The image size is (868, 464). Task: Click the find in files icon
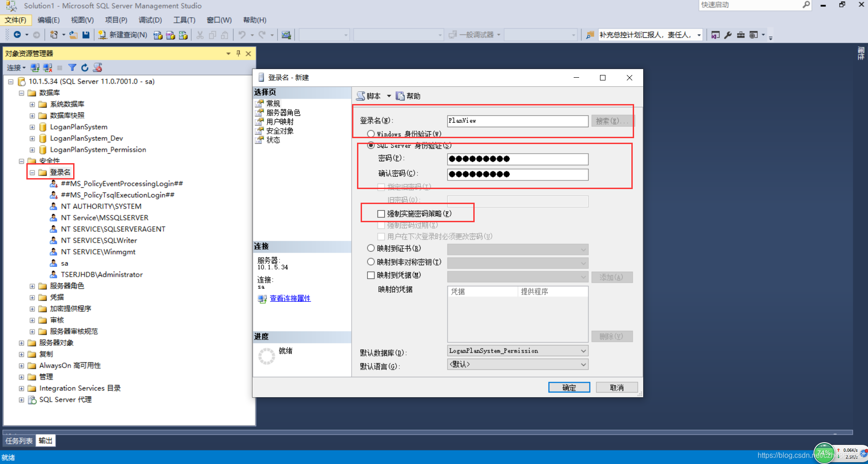590,35
